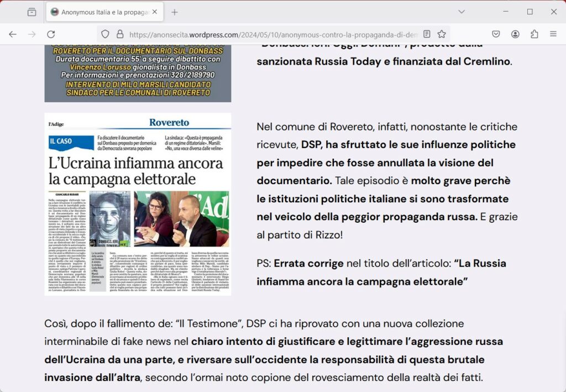Open a new tab
566x392 pixels.
coord(175,12)
